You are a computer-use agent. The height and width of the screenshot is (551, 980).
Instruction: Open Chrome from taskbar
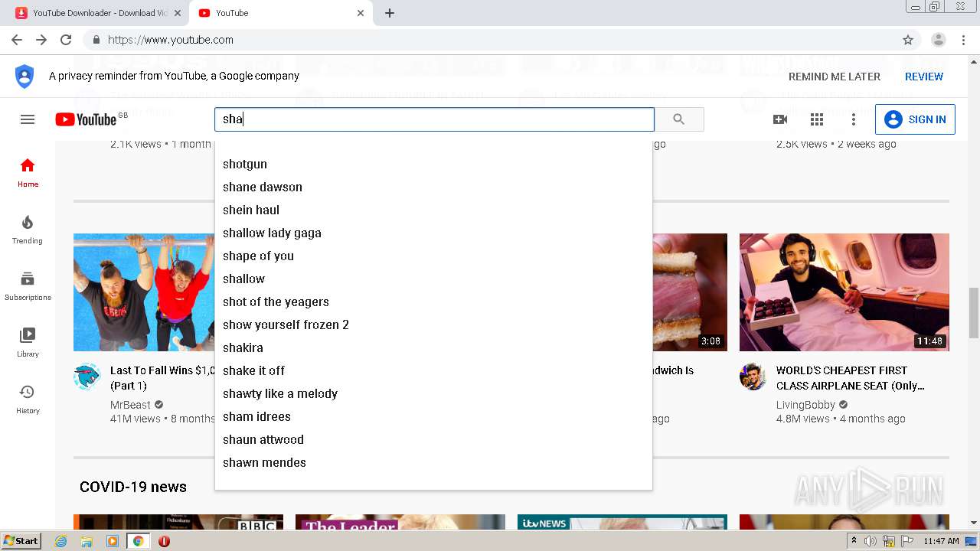coord(139,541)
